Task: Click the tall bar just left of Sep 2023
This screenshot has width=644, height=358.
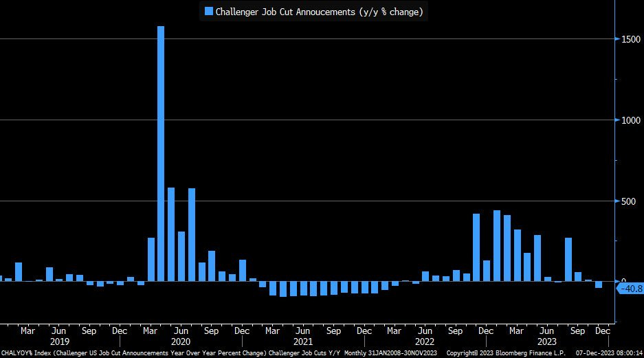Action: pyautogui.click(x=568, y=259)
